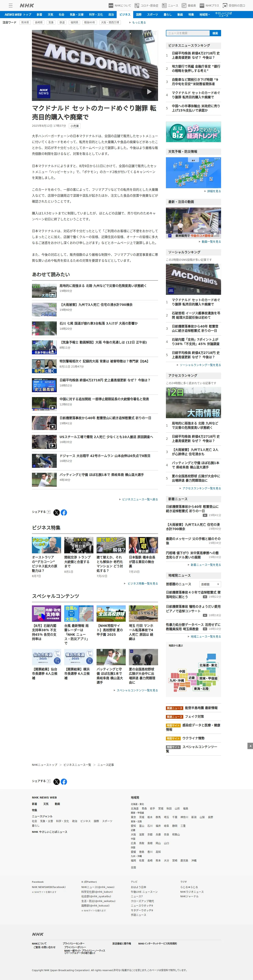This screenshot has width=253, height=980.
Task: Click back-to-top arrow button
Action: point(250,746)
